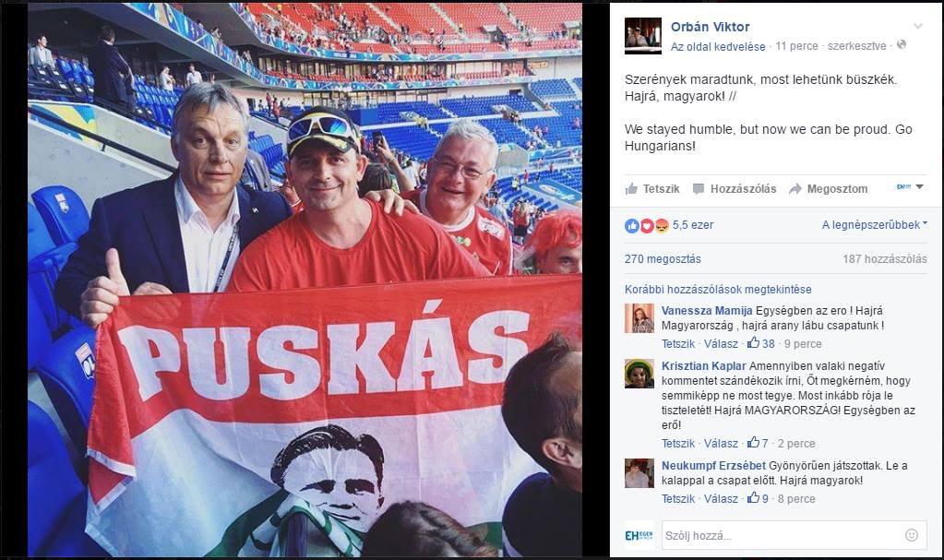Click the Tetszik thumbs-up icon under the post
Screen dimensions: 944x560
(x=631, y=189)
